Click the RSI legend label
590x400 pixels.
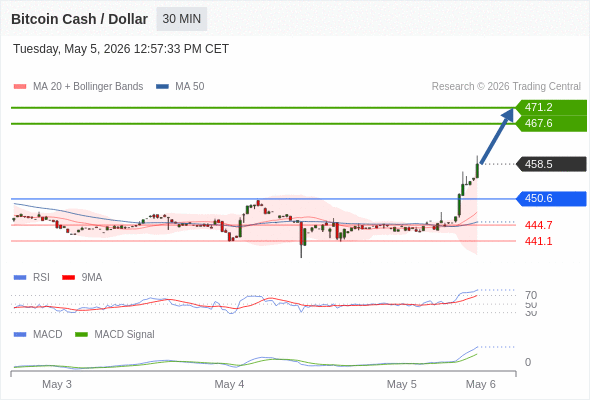[x=41, y=278]
